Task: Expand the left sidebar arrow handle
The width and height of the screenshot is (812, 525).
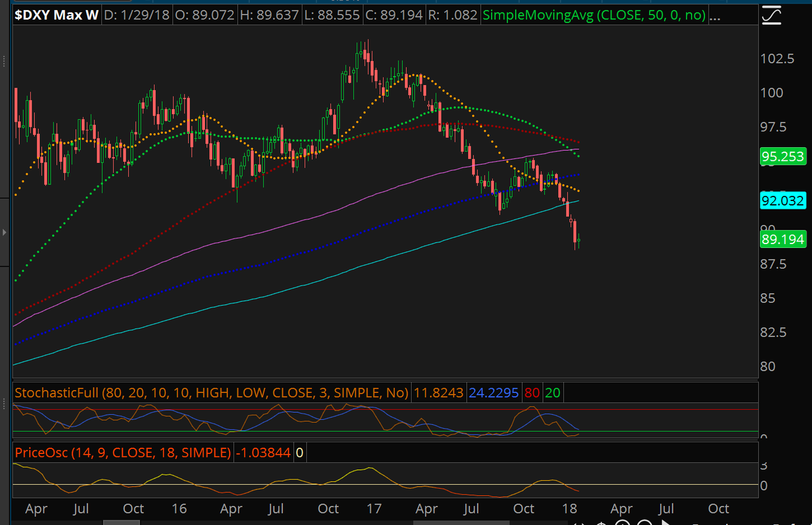Action: (x=4, y=233)
